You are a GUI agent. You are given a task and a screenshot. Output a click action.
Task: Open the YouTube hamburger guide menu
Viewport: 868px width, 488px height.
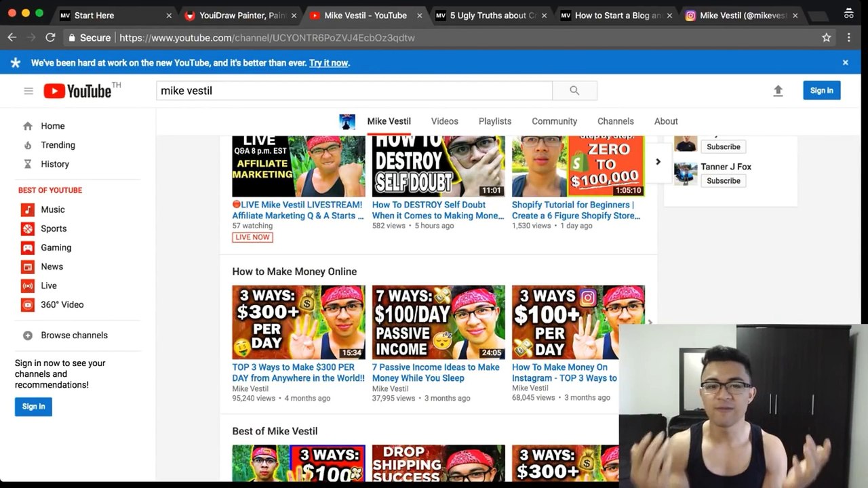click(x=28, y=91)
